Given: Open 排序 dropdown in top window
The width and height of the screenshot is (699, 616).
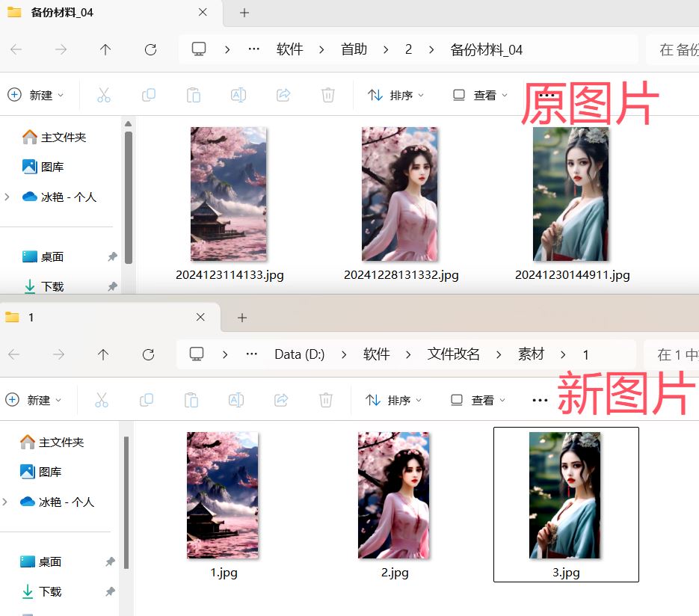Looking at the screenshot, I should pyautogui.click(x=396, y=95).
